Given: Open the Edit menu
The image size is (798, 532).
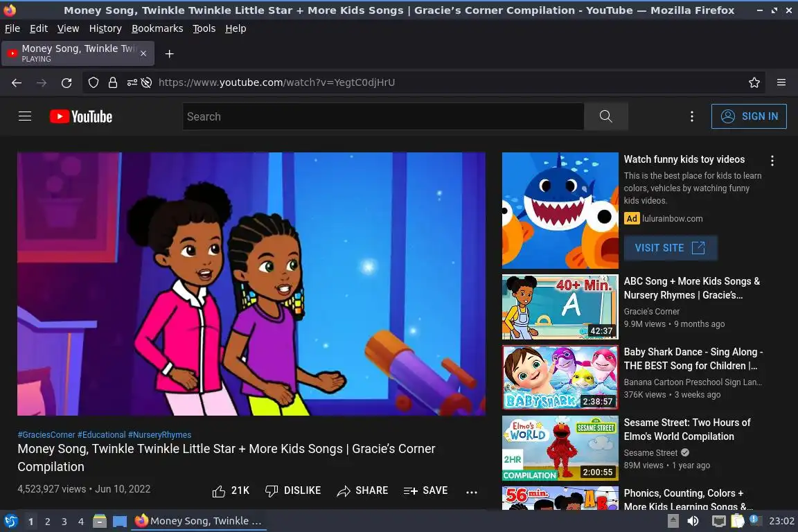Looking at the screenshot, I should pos(39,28).
